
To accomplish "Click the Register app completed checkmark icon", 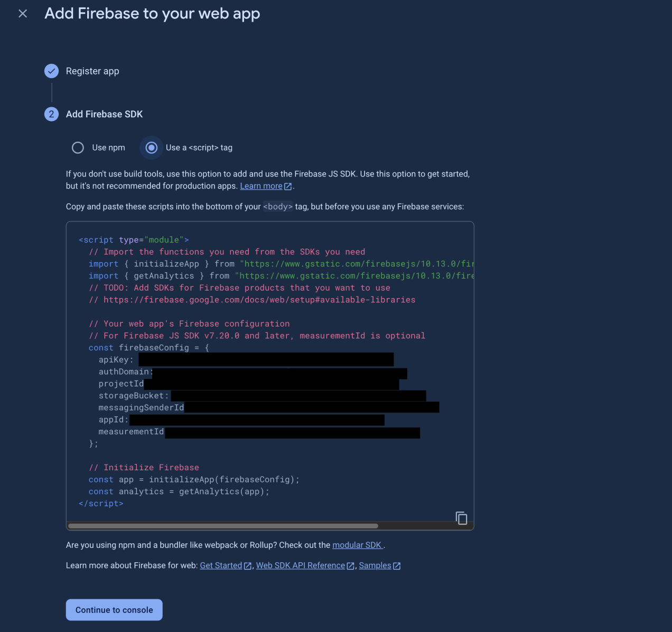I will point(51,71).
